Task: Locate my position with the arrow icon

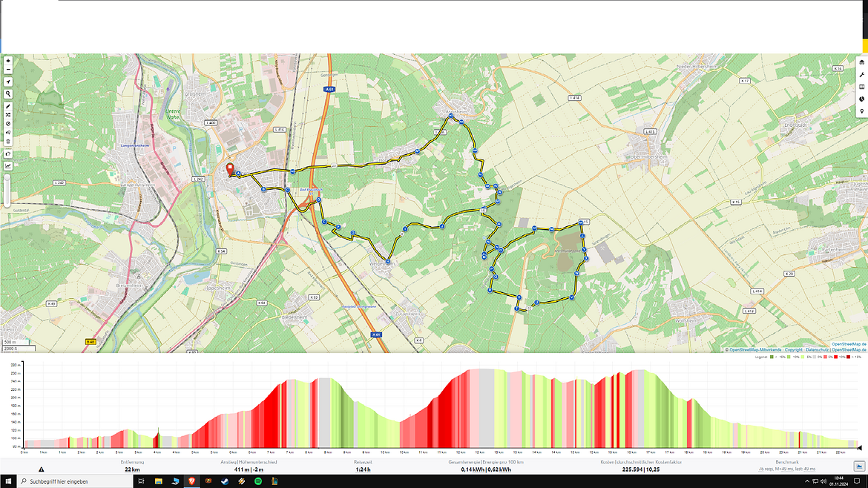Action: [7, 82]
